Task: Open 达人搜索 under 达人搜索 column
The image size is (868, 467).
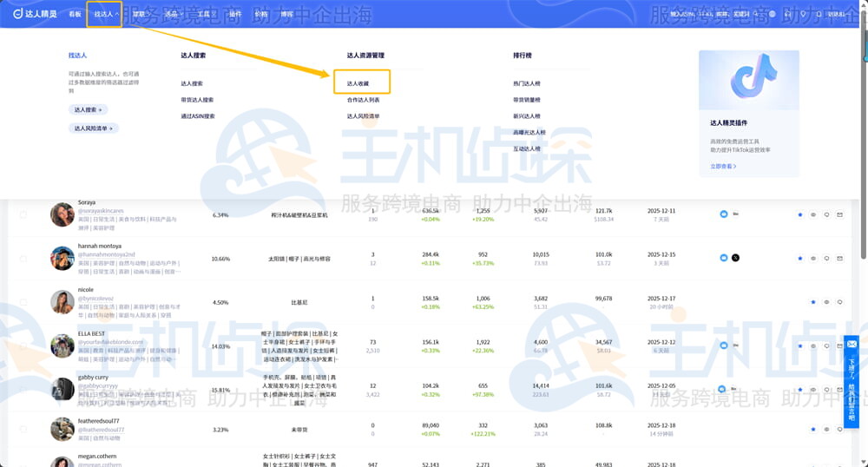Action: tap(192, 83)
